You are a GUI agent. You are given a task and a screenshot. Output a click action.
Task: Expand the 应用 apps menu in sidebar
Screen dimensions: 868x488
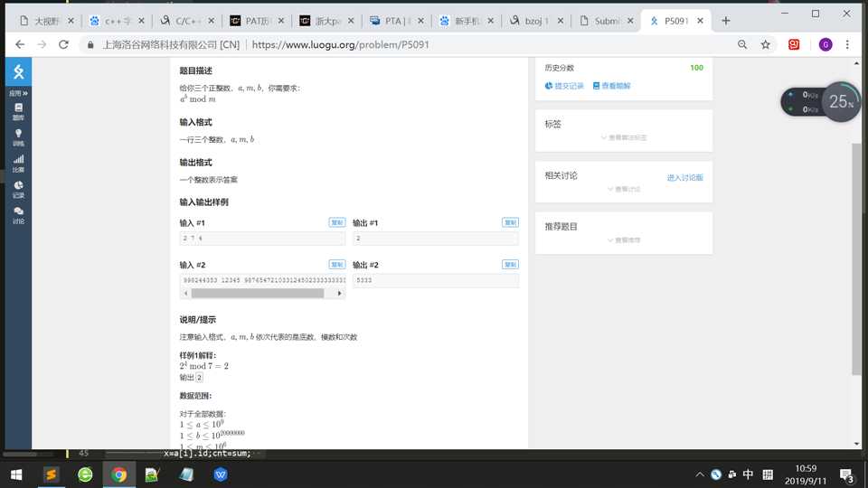[x=18, y=93]
